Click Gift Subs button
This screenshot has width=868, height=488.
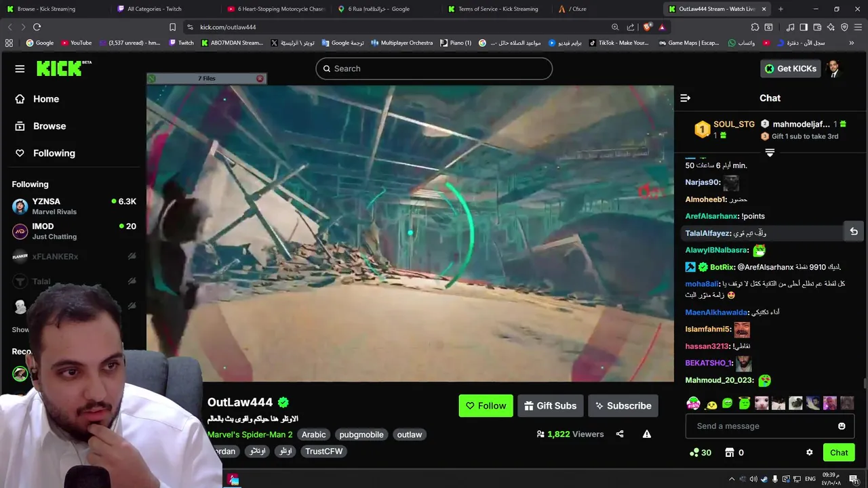coord(551,406)
